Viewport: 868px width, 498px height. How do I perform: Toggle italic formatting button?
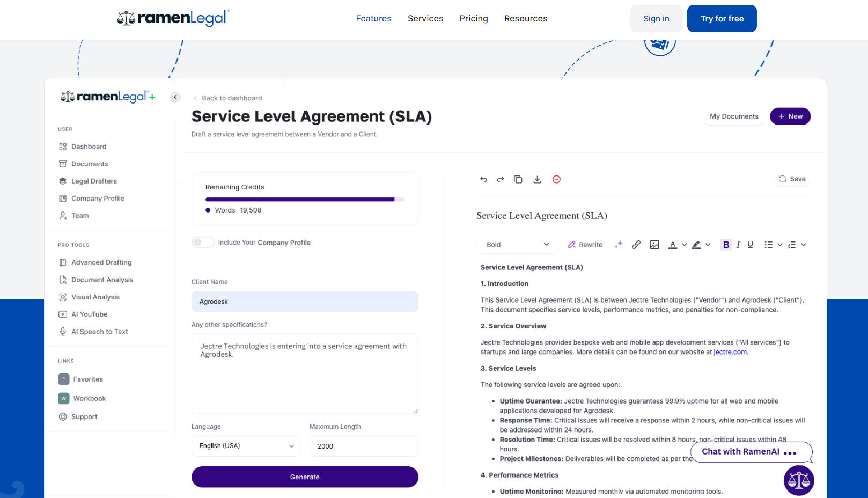click(x=738, y=245)
